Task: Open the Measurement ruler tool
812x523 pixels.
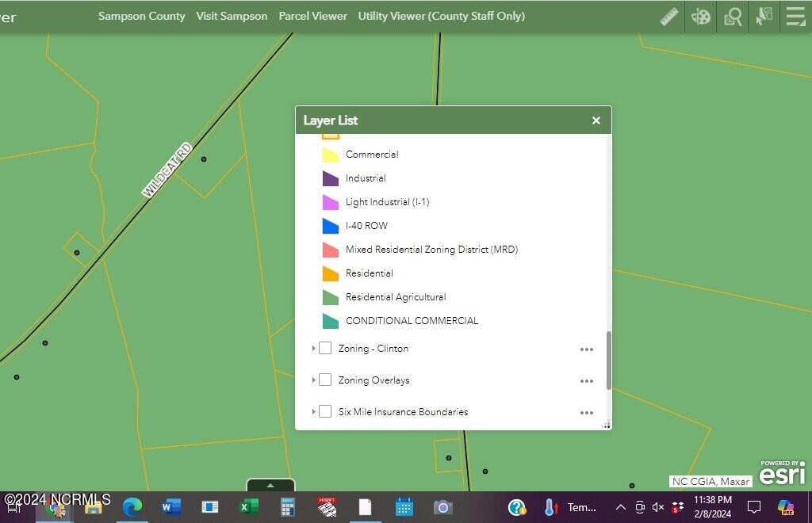Action: pyautogui.click(x=669, y=17)
